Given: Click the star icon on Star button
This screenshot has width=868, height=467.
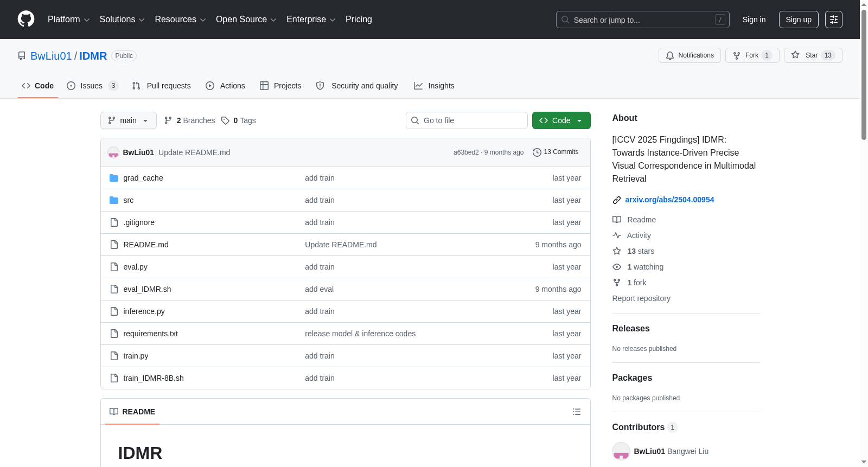Looking at the screenshot, I should 795,55.
